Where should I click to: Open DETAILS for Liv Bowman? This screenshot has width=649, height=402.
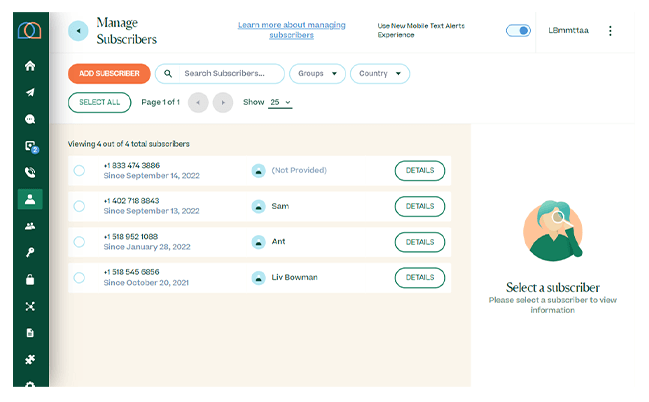click(x=420, y=277)
